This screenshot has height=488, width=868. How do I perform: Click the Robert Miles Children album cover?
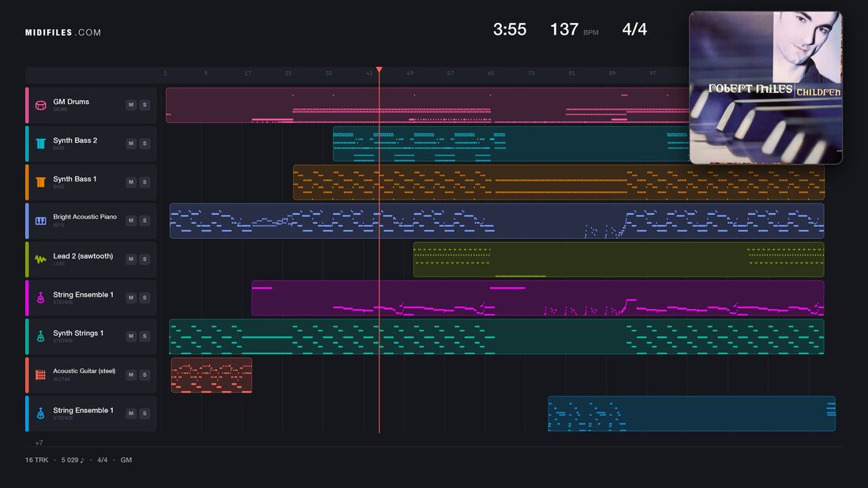[765, 88]
